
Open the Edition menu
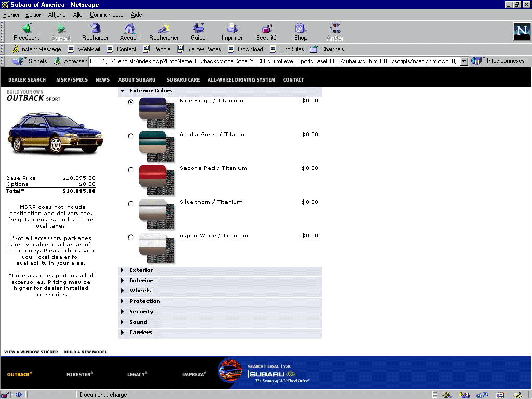point(34,15)
